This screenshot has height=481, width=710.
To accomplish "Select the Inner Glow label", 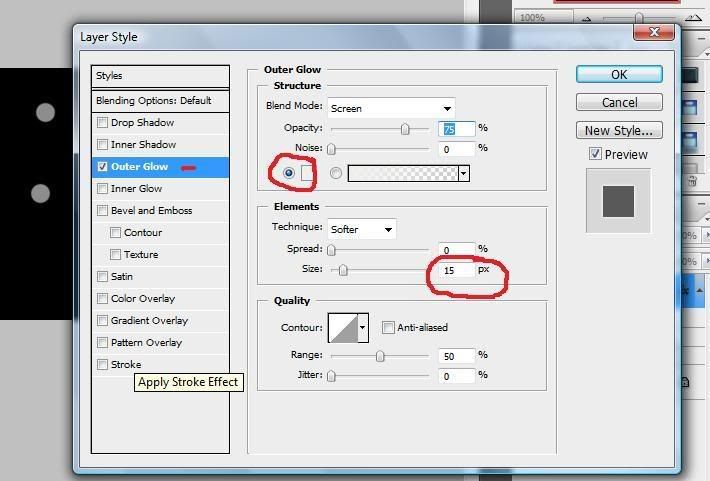I will pyautogui.click(x=136, y=188).
